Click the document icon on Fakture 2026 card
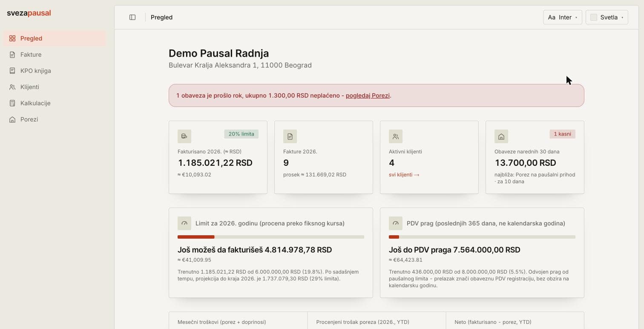This screenshot has height=329, width=644. (290, 136)
